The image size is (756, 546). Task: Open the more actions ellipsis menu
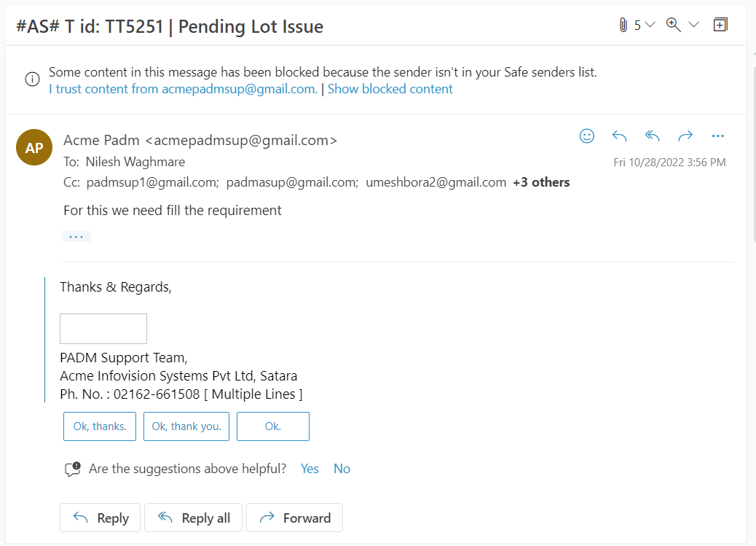718,136
